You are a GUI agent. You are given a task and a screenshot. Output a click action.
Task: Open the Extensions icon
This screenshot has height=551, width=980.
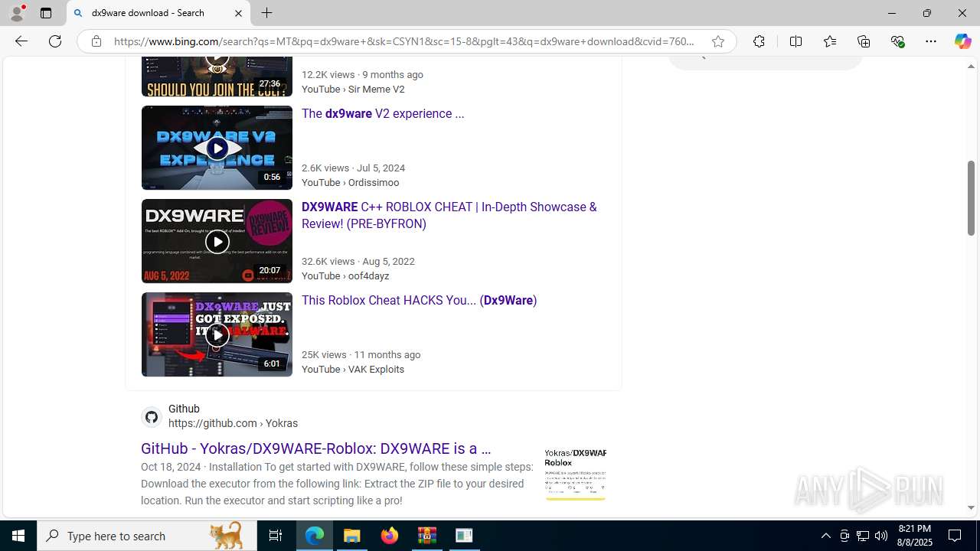pos(759,41)
